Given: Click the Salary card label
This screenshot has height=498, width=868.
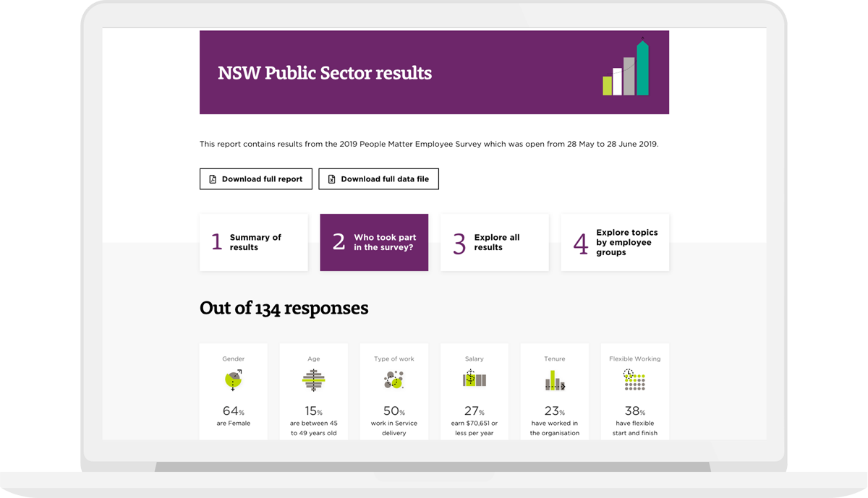Looking at the screenshot, I should 475,359.
